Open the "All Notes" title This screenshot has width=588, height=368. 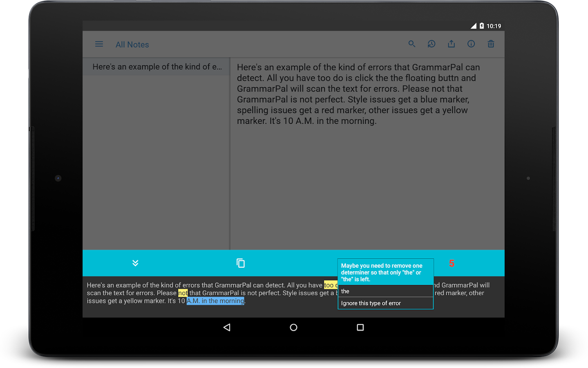(132, 45)
